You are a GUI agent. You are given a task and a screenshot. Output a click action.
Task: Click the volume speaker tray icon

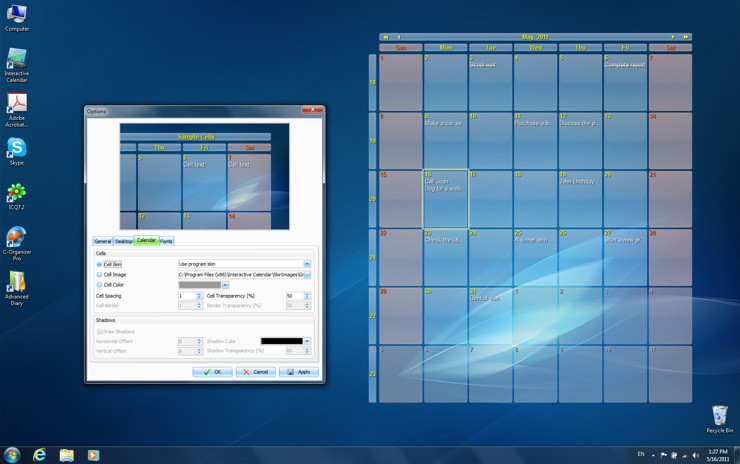(x=695, y=455)
